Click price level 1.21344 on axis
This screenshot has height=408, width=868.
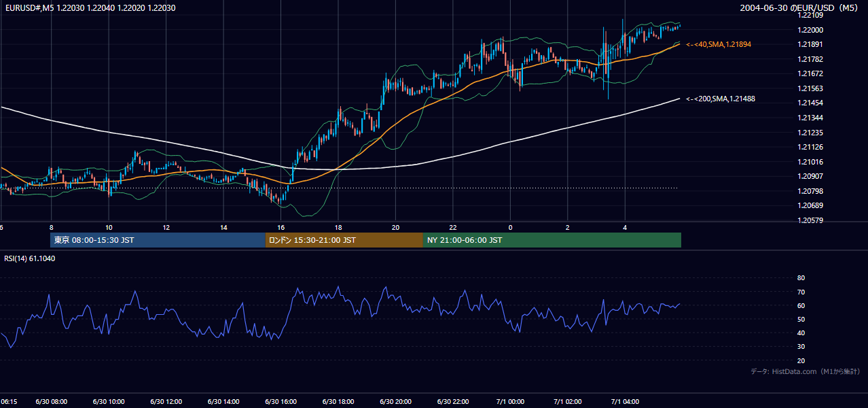tap(810, 118)
